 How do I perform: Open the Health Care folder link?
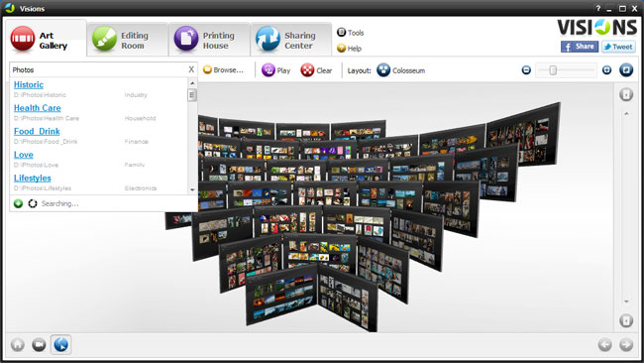coord(38,108)
